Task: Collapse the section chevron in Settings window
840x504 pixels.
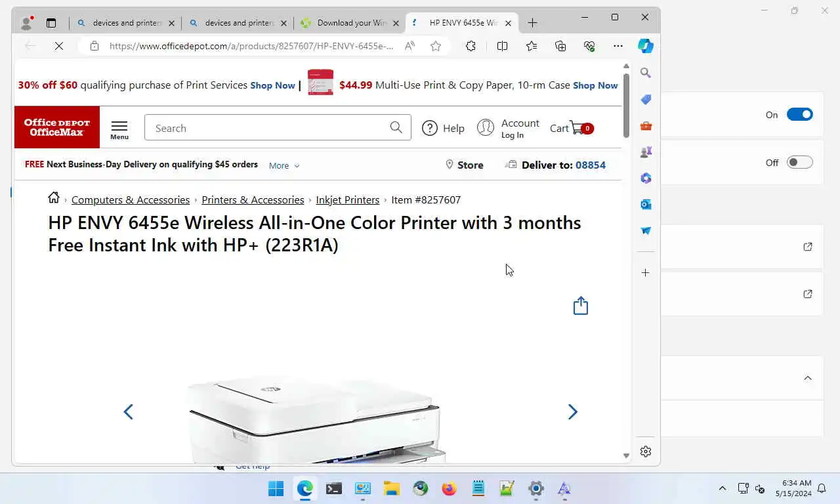Action: [x=808, y=378]
